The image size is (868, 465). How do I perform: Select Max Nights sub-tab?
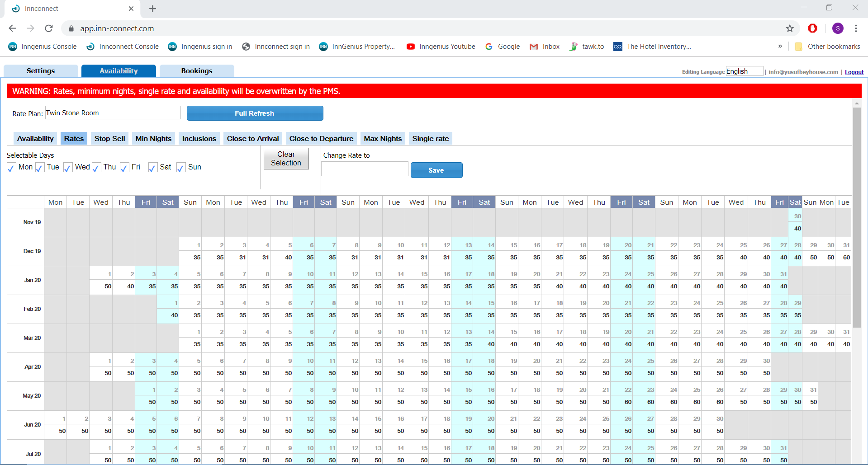click(x=383, y=139)
